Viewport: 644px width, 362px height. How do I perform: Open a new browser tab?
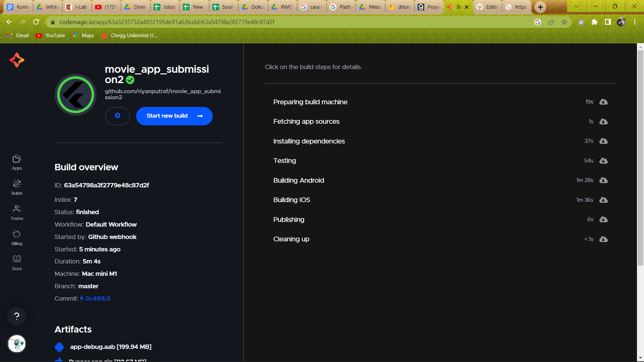[x=540, y=7]
